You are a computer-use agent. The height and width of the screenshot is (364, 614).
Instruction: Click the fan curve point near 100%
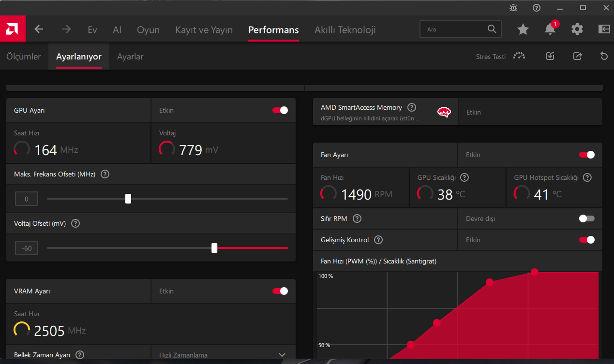(x=490, y=282)
